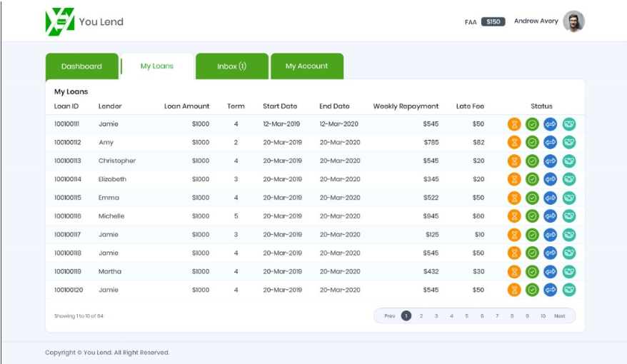Click the Next pagination button
This screenshot has height=364, width=627.
(559, 316)
